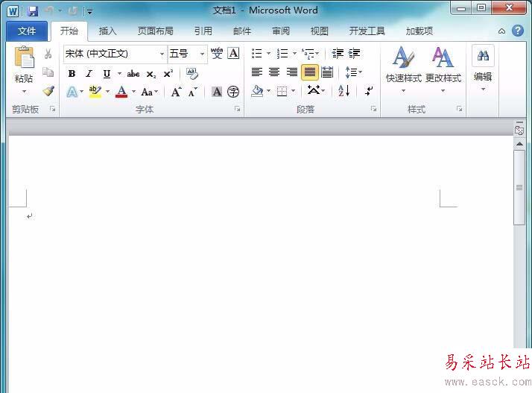Apply subscript formatting

point(151,74)
